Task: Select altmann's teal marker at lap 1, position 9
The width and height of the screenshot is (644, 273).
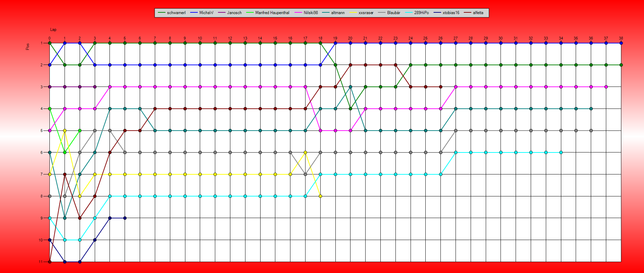Action: (x=65, y=218)
